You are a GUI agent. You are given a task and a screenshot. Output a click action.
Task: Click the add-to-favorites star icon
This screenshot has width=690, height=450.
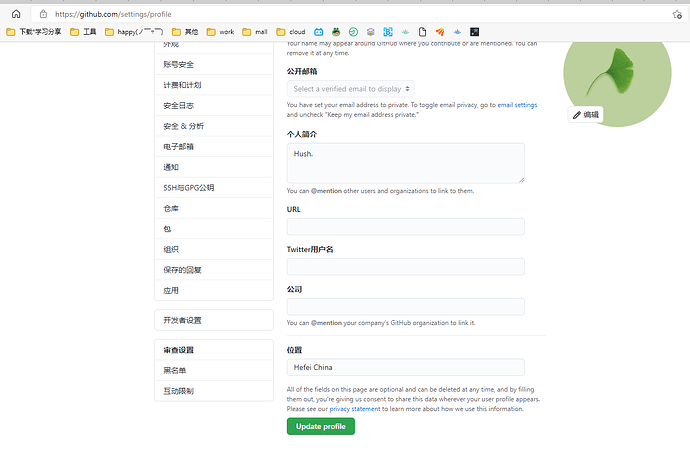click(677, 15)
